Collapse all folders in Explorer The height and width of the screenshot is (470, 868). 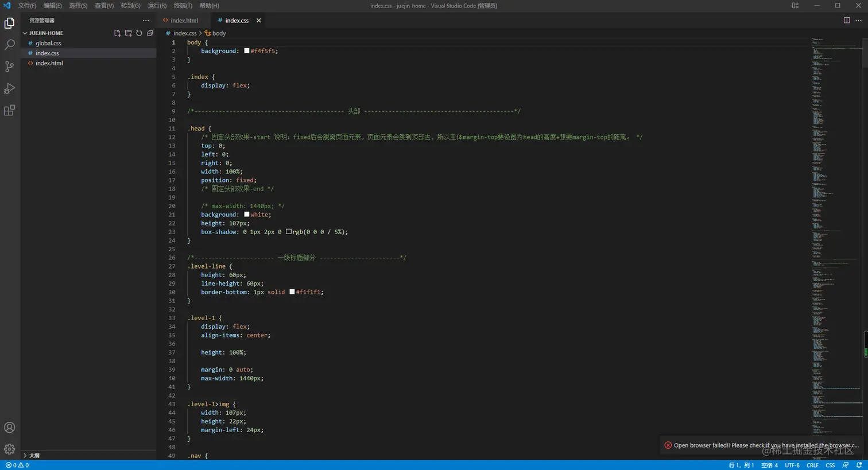click(150, 33)
